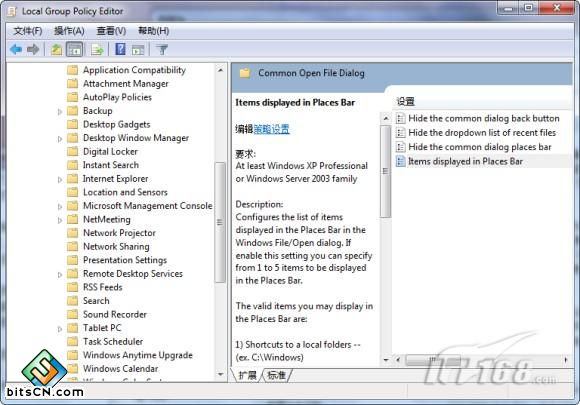The width and height of the screenshot is (580, 405).
Task: Switch to the 标准 tab
Action: [276, 375]
